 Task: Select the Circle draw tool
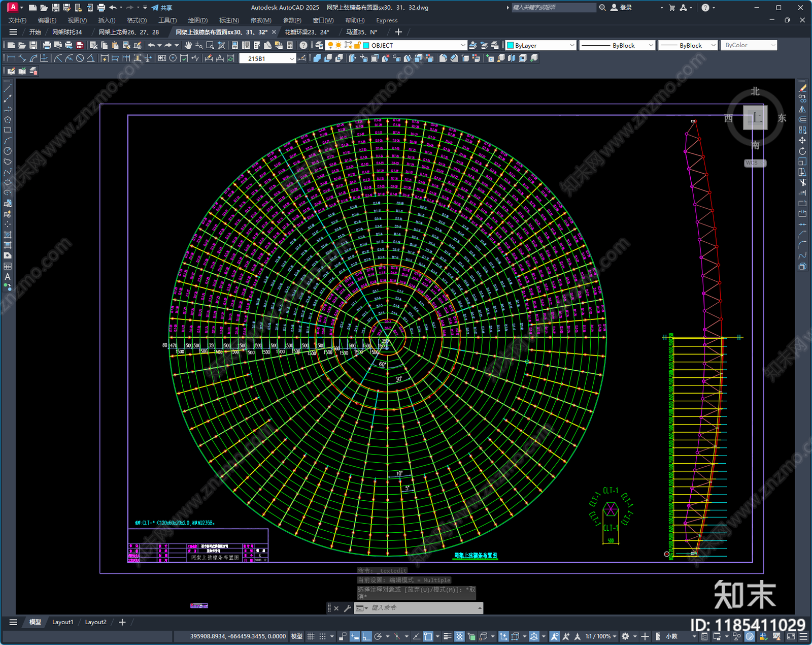[x=8, y=151]
